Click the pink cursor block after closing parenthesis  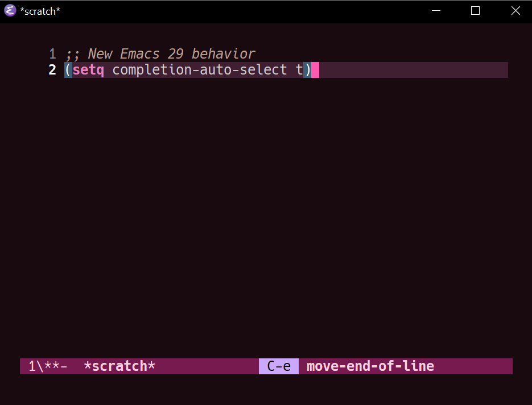coord(315,70)
